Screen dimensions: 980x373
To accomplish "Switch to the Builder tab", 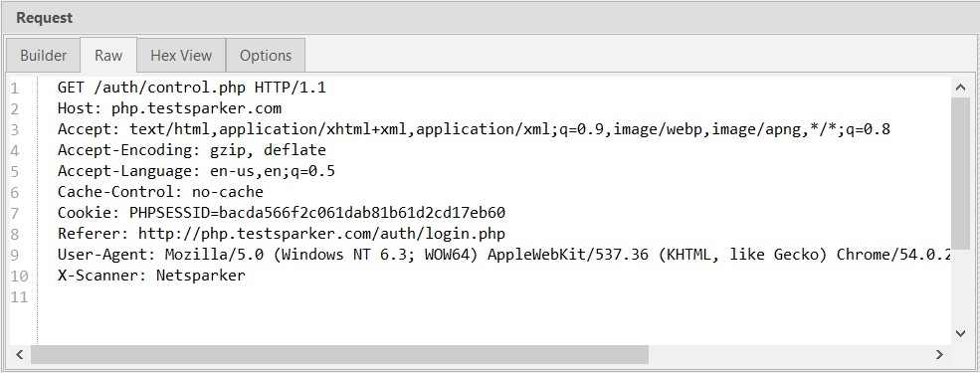I will coord(43,56).
